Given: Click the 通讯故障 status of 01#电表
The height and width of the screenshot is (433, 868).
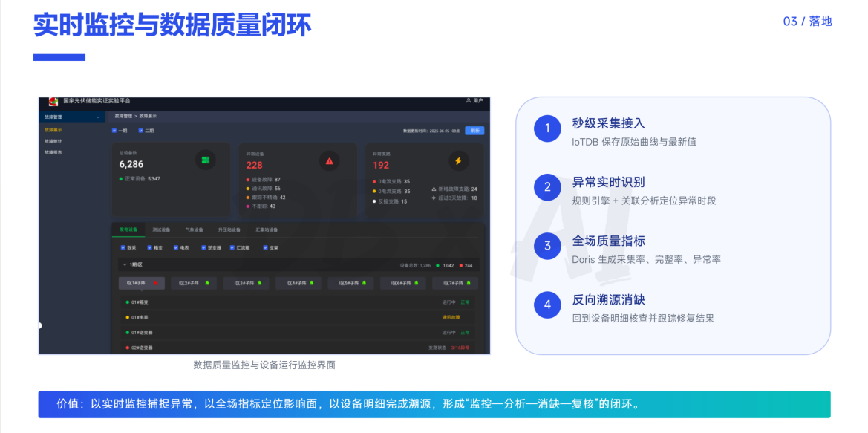Looking at the screenshot, I should pos(451,317).
